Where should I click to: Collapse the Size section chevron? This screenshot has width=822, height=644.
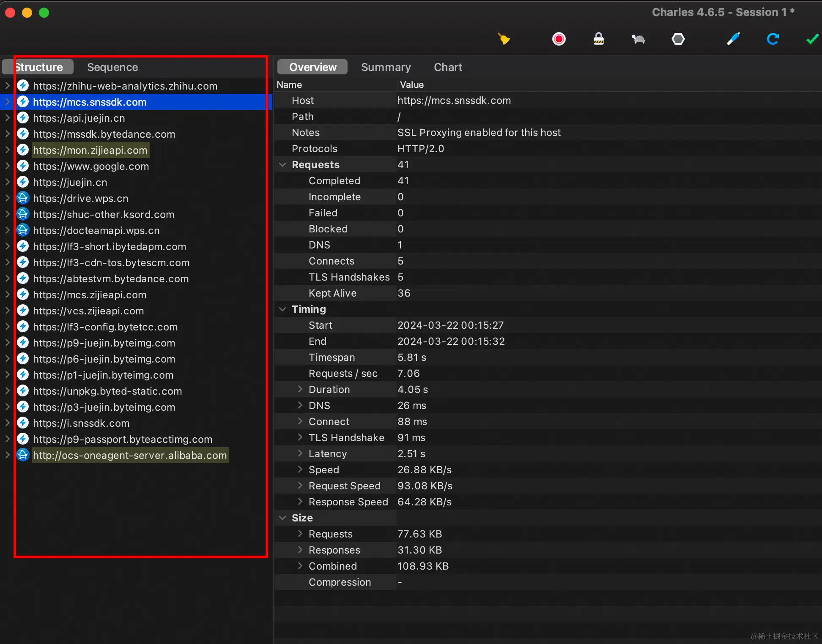coord(282,518)
